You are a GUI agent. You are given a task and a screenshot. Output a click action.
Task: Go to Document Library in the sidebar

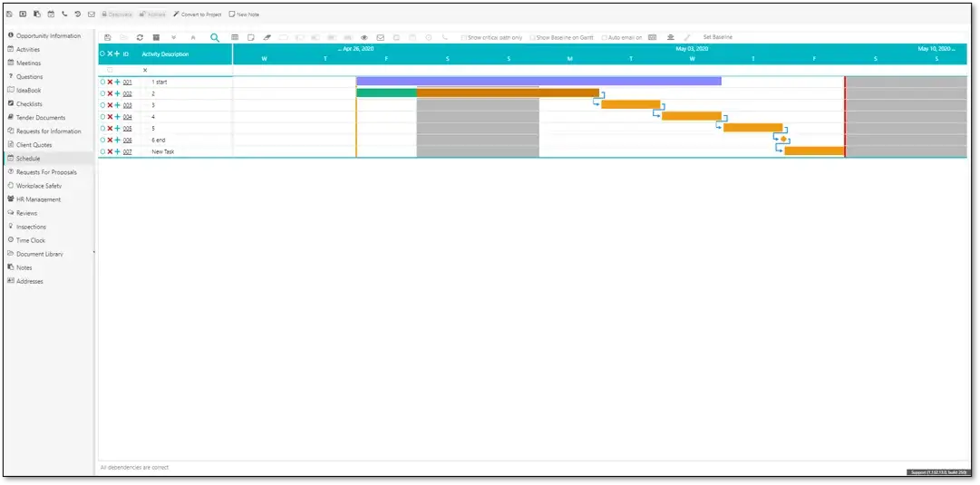tap(35, 254)
